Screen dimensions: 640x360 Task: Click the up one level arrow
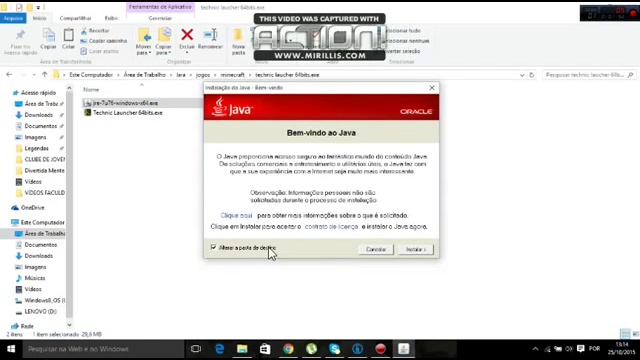[x=45, y=75]
